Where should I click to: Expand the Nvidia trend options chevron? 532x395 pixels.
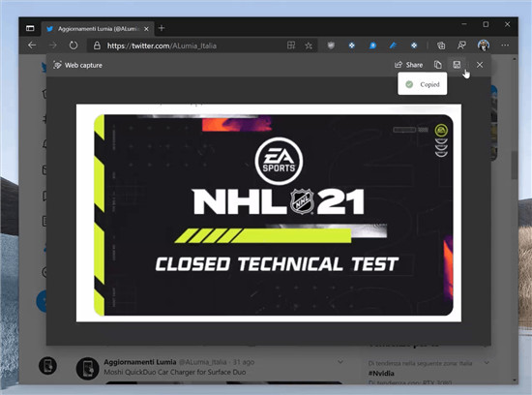(x=487, y=363)
